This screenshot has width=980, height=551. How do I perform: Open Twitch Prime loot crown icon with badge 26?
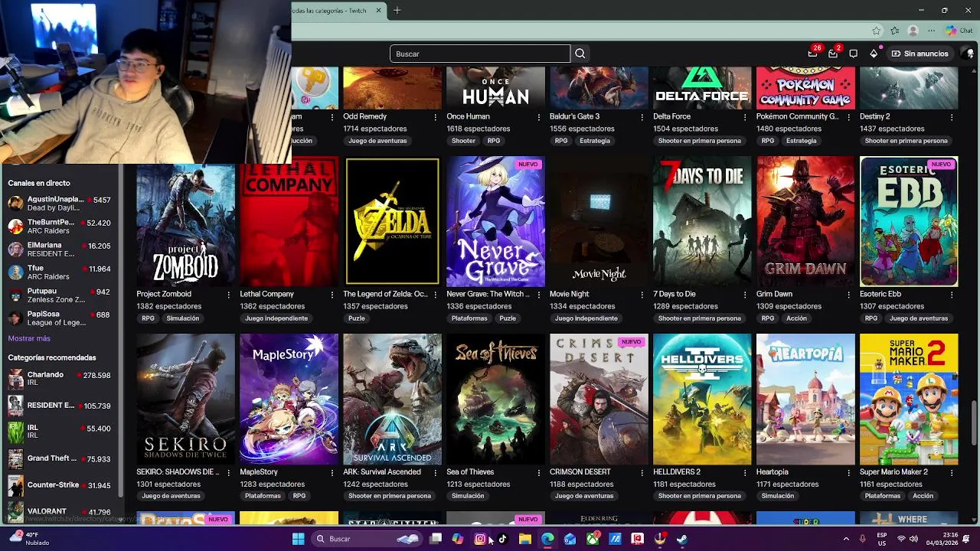[x=813, y=54]
